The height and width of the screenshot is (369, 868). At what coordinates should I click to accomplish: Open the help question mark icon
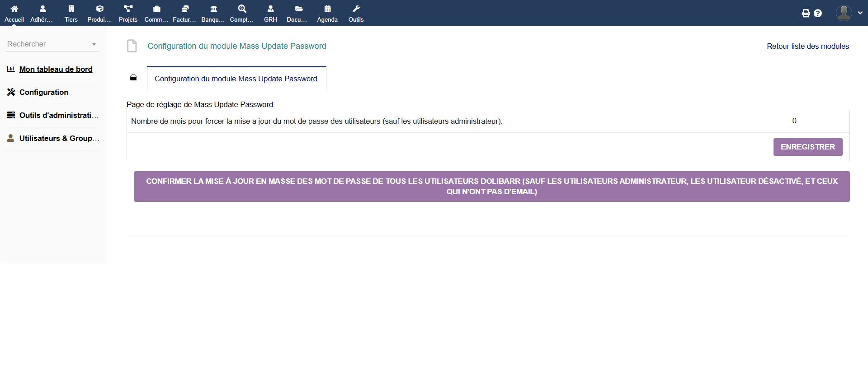(x=818, y=14)
